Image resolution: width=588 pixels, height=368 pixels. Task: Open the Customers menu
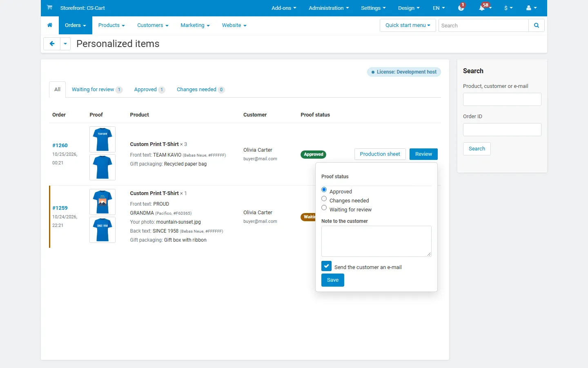[x=153, y=25]
